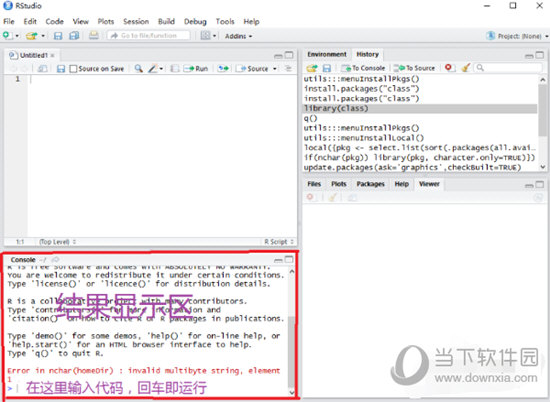Image resolution: width=550 pixels, height=402 pixels.
Task: Click the Find/Replace magnifier icon
Action: click(x=139, y=68)
